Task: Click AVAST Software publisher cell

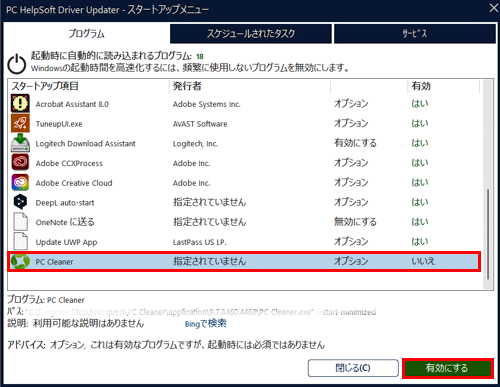Action: 200,124
